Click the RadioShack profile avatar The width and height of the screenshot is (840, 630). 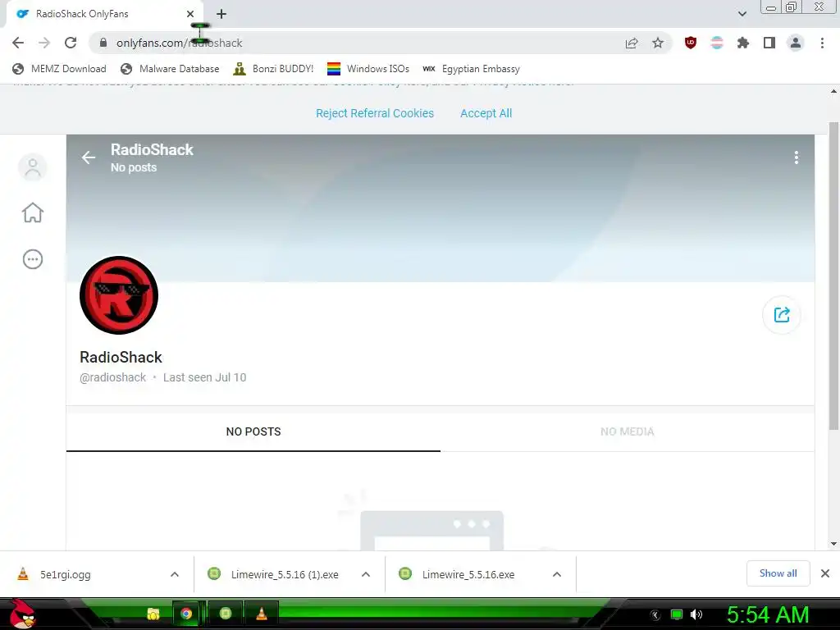coord(119,295)
